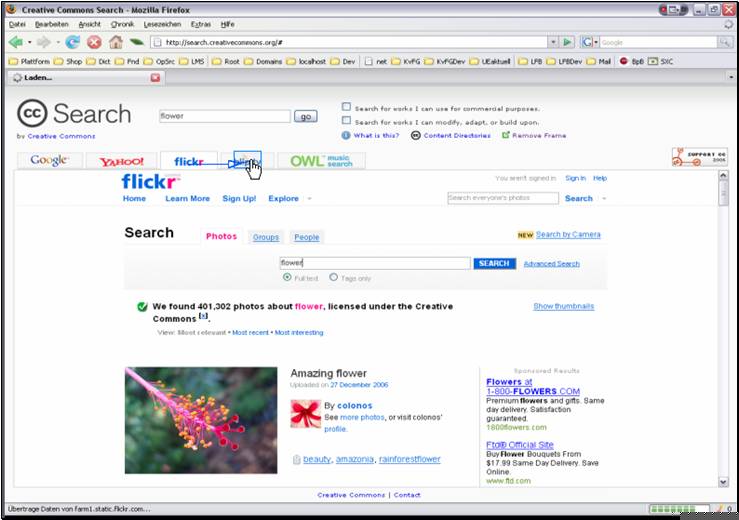Screen dimensions: 739x520
Task: Click the Creative Commons CC Search logo
Action: pos(74,114)
